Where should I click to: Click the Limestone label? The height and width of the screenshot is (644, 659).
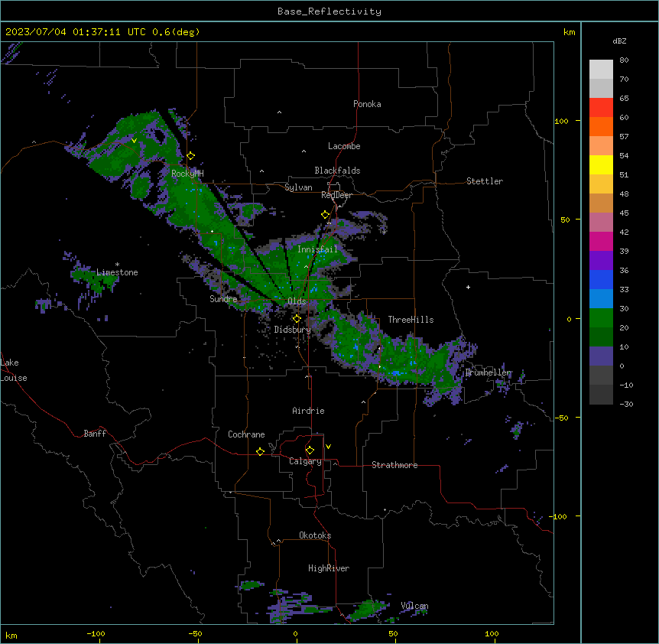(117, 272)
